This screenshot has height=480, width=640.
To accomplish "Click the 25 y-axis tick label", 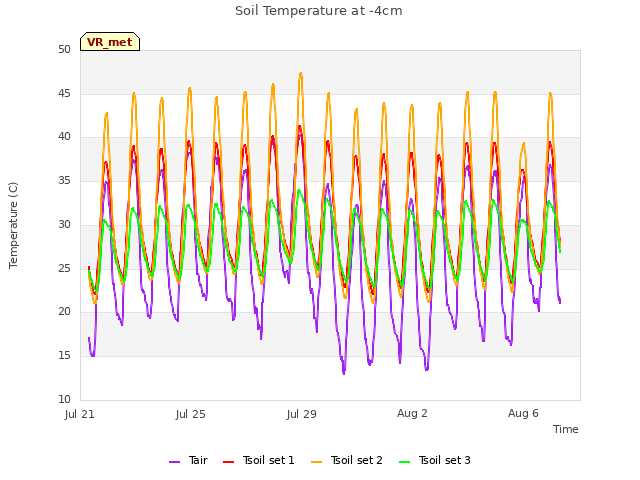I will (x=64, y=268).
